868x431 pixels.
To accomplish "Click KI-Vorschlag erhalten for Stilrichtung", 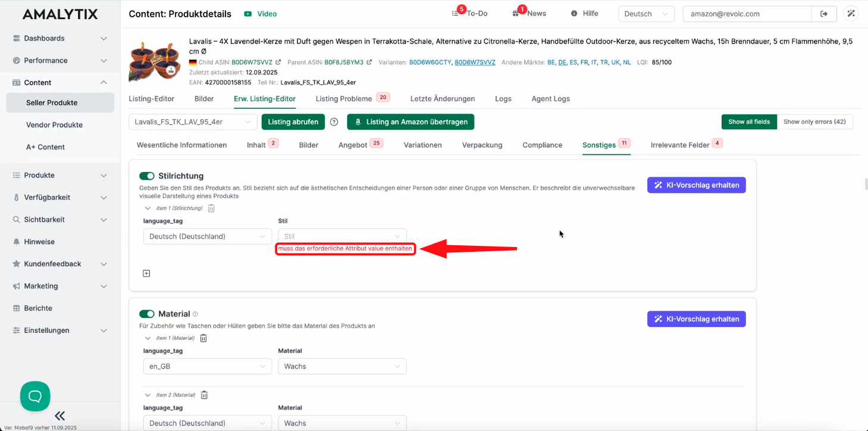I will click(696, 185).
